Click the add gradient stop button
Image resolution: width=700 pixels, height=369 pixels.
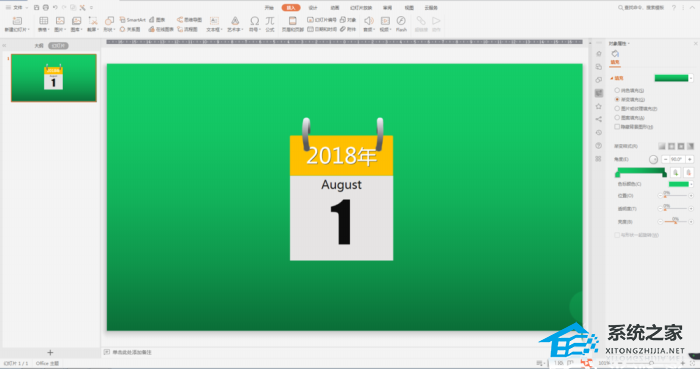click(675, 173)
